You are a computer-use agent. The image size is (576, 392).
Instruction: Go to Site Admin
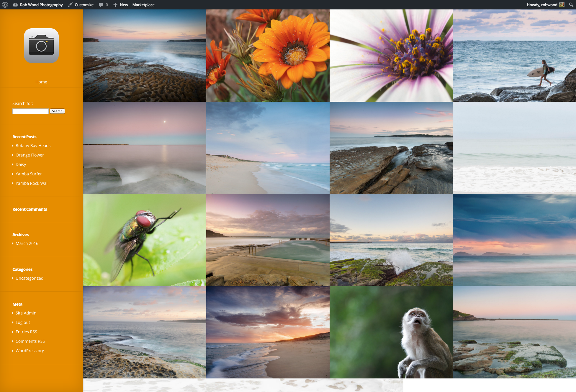26,313
